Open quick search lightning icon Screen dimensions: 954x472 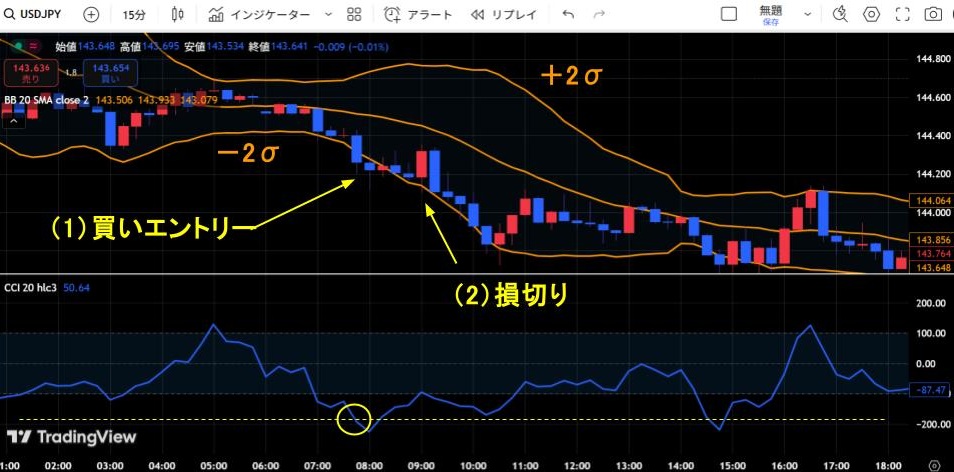click(x=840, y=14)
